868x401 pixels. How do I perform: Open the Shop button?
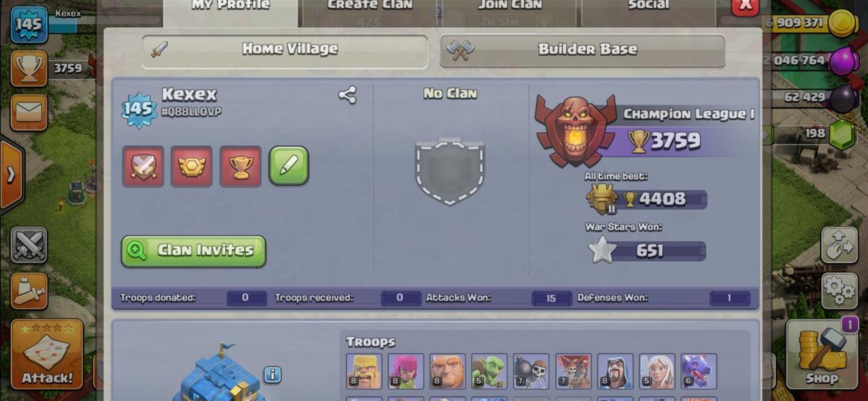click(822, 354)
